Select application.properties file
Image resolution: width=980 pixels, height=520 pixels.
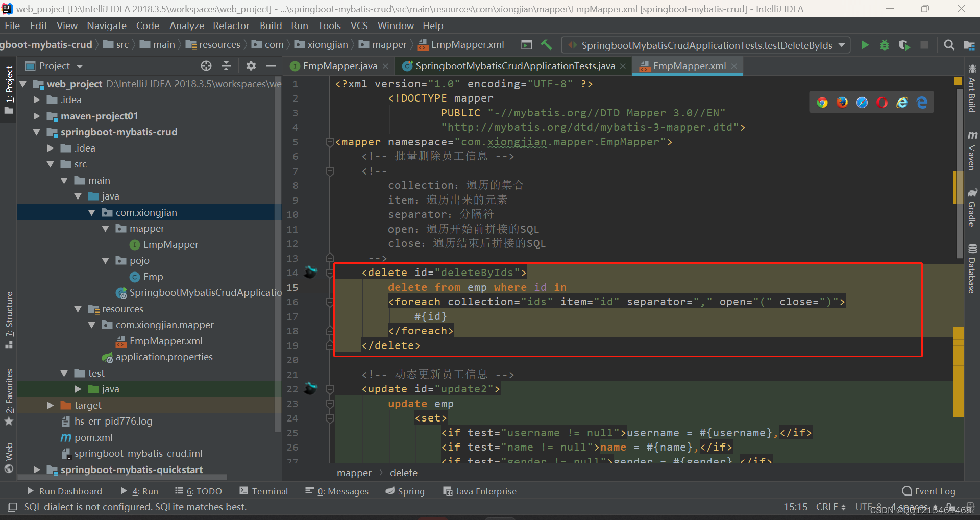(164, 357)
